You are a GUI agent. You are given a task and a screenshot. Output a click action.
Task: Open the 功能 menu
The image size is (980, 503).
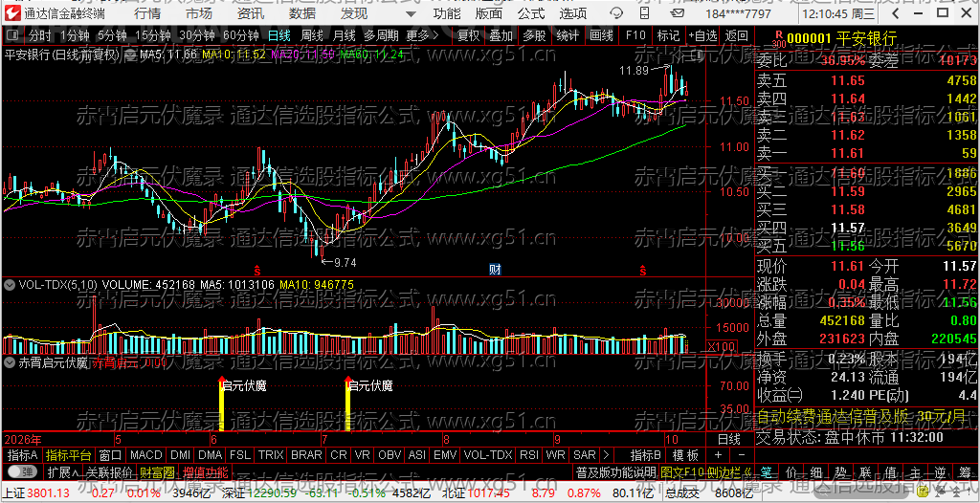click(447, 12)
